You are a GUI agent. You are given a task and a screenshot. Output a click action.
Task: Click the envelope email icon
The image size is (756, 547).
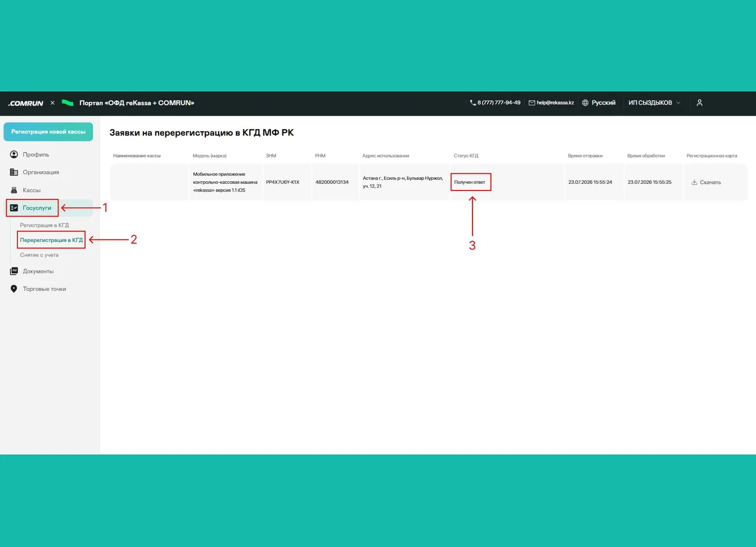pos(531,103)
